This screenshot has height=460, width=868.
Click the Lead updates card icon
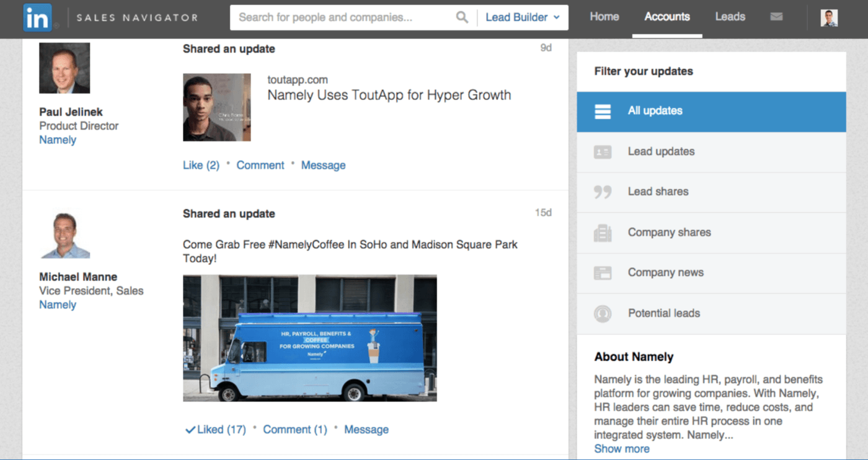tap(603, 152)
